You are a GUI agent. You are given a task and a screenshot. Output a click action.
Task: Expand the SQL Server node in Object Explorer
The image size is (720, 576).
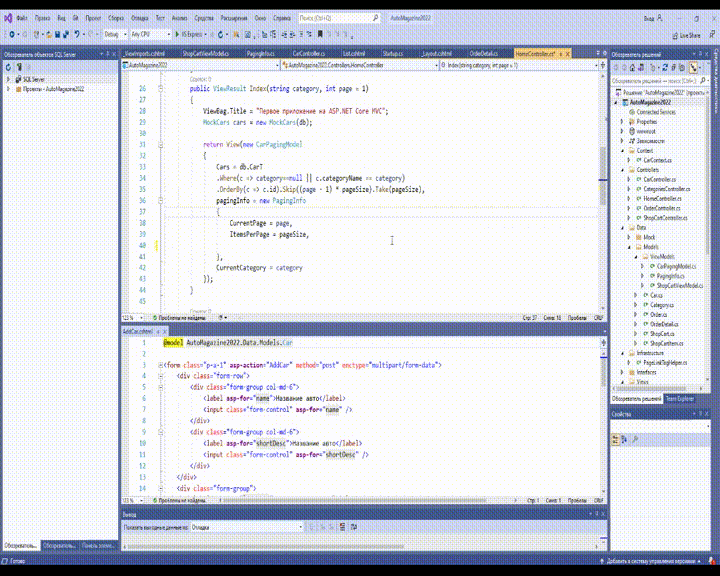(x=8, y=79)
